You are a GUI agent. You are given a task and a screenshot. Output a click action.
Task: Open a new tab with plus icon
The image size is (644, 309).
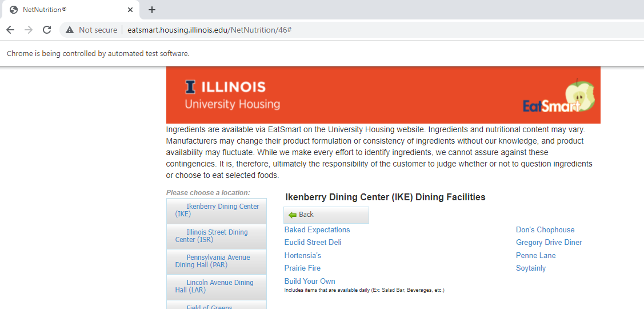(x=152, y=10)
